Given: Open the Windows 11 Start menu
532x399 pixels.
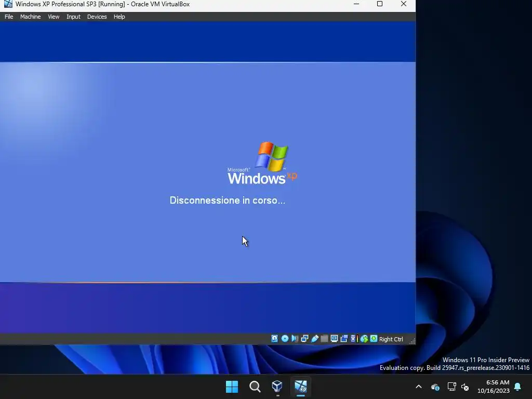Looking at the screenshot, I should (x=232, y=387).
